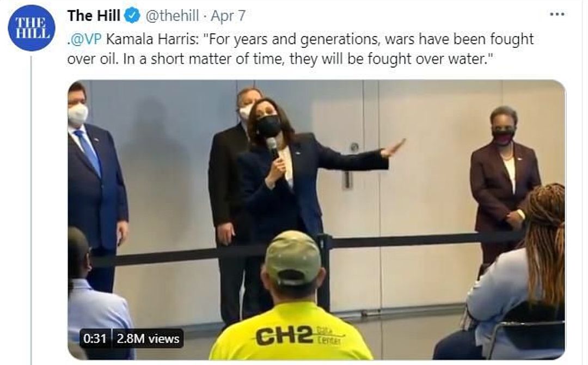Open the Apr 7 timestamp link
Image resolution: width=588 pixels, height=365 pixels.
(x=228, y=16)
